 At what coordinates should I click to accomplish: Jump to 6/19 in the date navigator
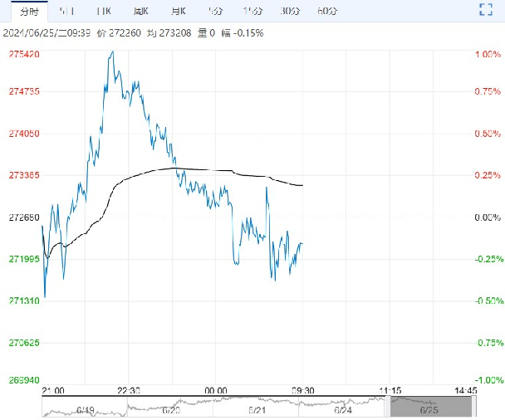click(86, 409)
